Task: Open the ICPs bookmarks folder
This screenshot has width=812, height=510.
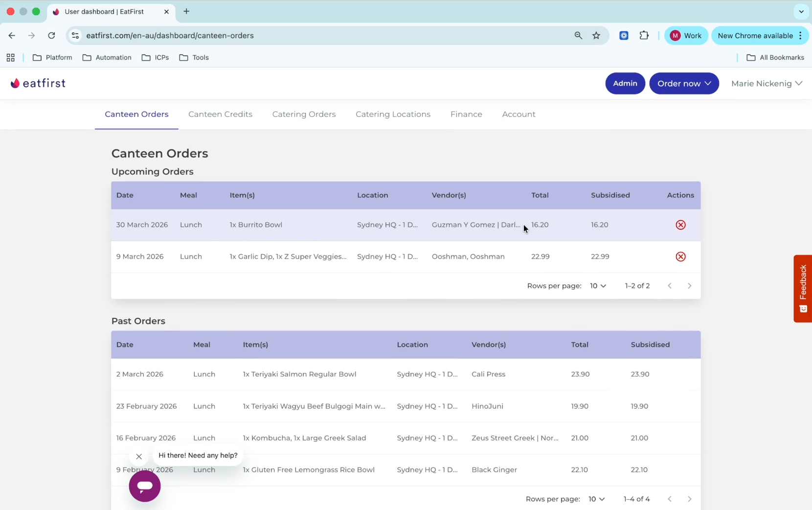Action: [156, 58]
